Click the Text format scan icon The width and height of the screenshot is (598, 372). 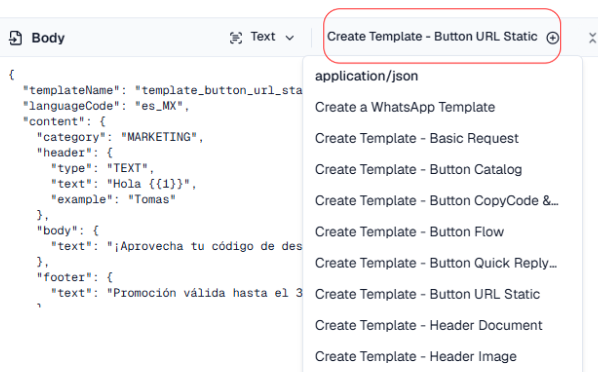tap(236, 38)
